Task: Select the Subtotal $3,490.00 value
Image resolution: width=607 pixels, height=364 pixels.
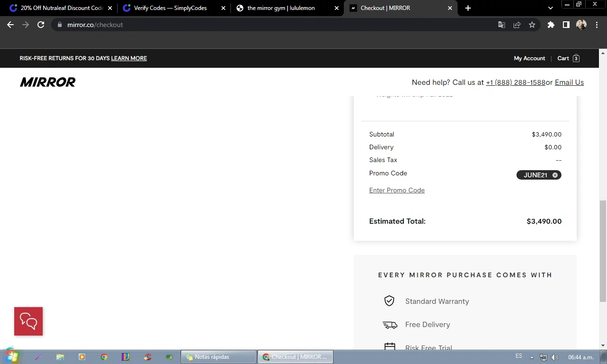Action: (546, 135)
